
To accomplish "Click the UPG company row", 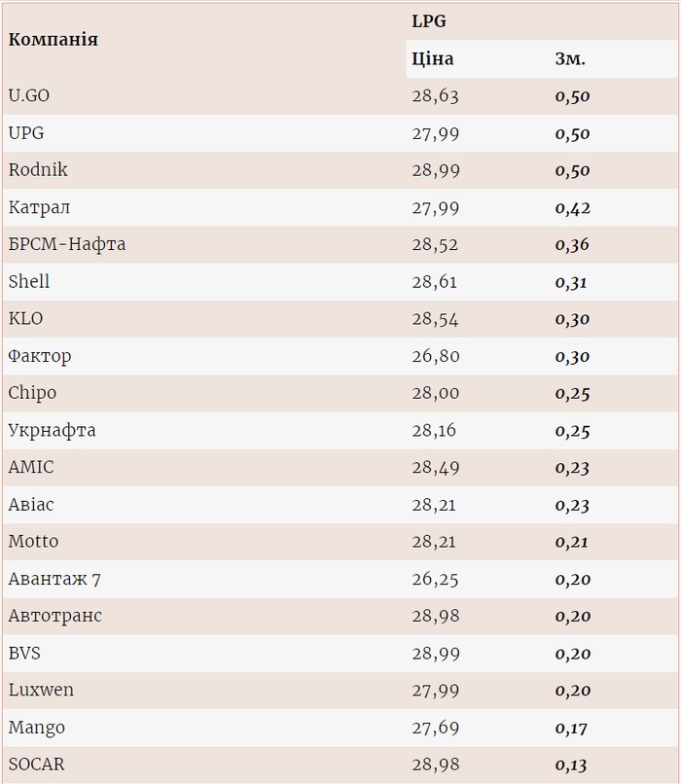I will point(26,133).
